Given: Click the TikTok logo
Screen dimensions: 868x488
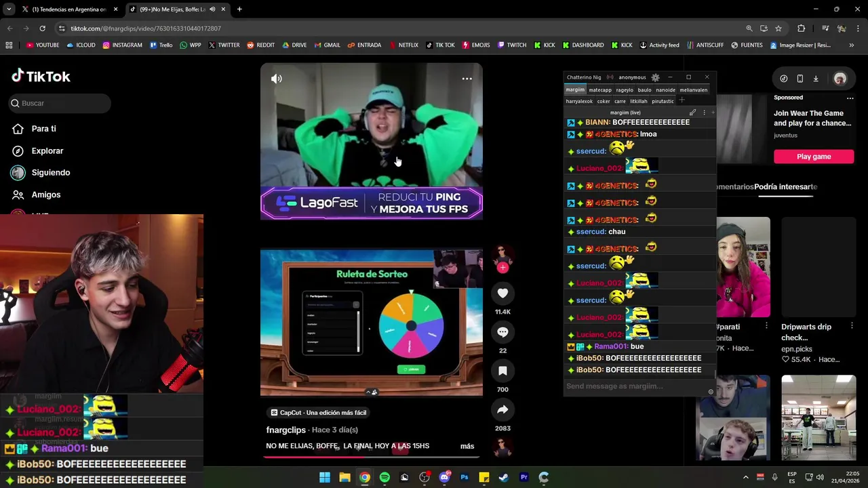Looking at the screenshot, I should click(x=41, y=77).
